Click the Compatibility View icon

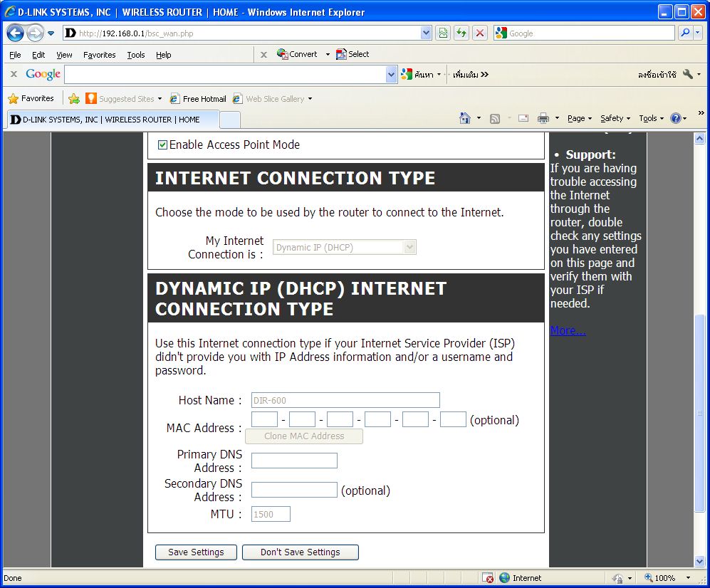pyautogui.click(x=443, y=33)
